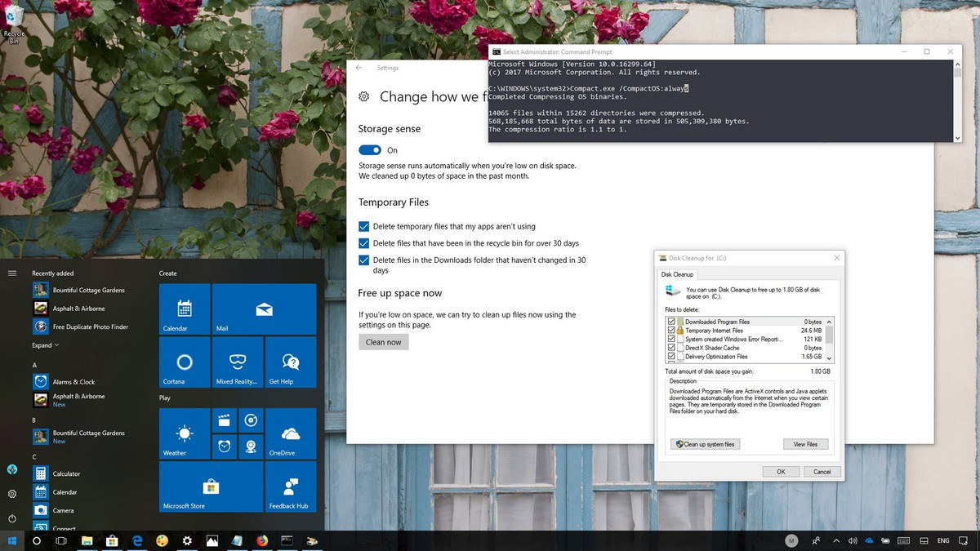The image size is (980, 551).
Task: Click the ENG language indicator
Action: pyautogui.click(x=943, y=540)
